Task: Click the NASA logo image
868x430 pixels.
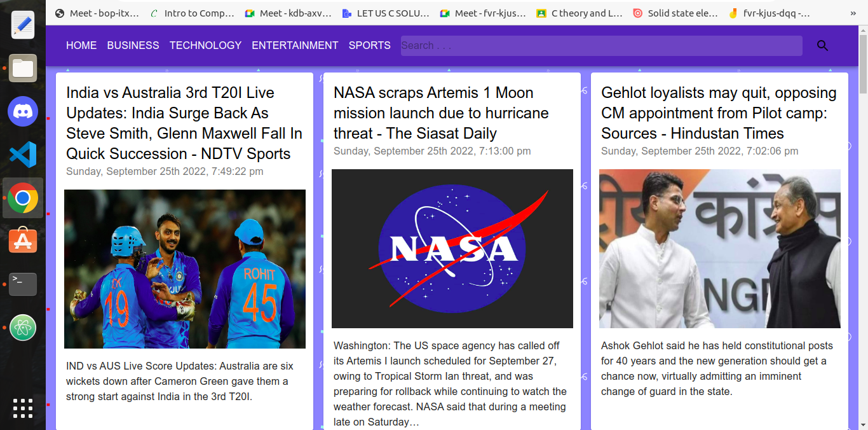Action: (452, 249)
